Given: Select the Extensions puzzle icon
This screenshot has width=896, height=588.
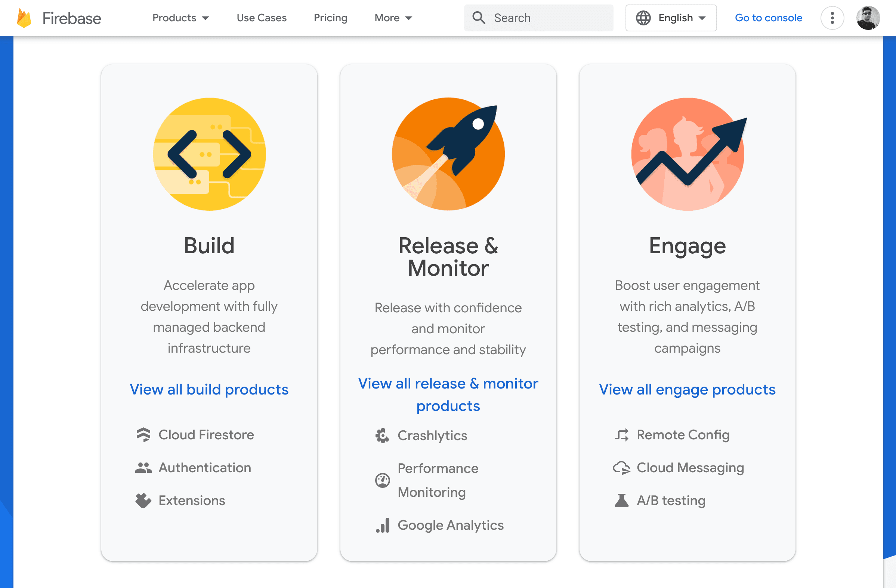Looking at the screenshot, I should pyautogui.click(x=144, y=500).
